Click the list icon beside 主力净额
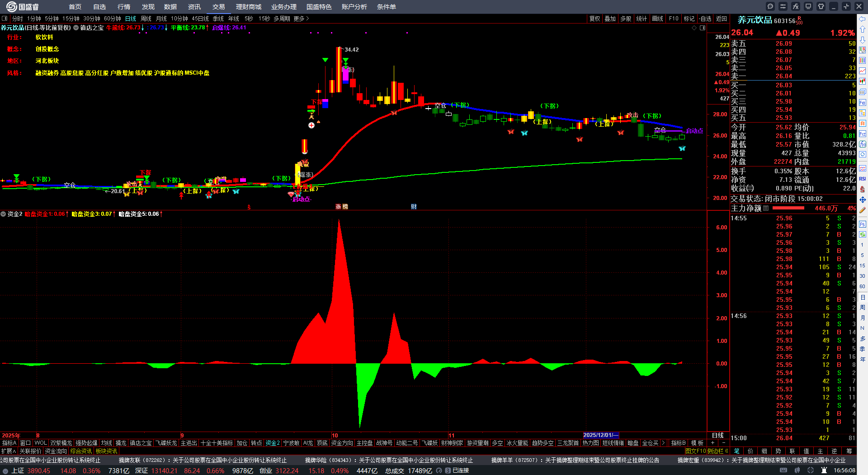868x475 pixels. [766, 209]
